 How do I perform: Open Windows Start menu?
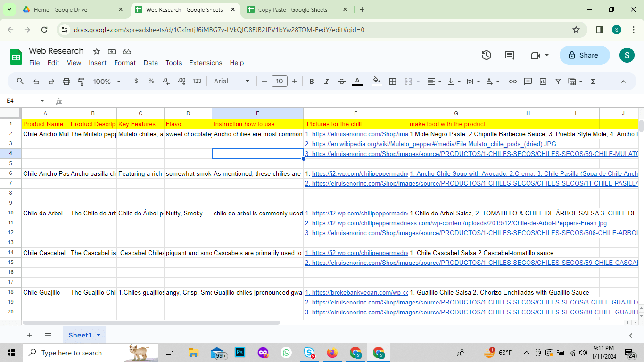click(x=11, y=353)
